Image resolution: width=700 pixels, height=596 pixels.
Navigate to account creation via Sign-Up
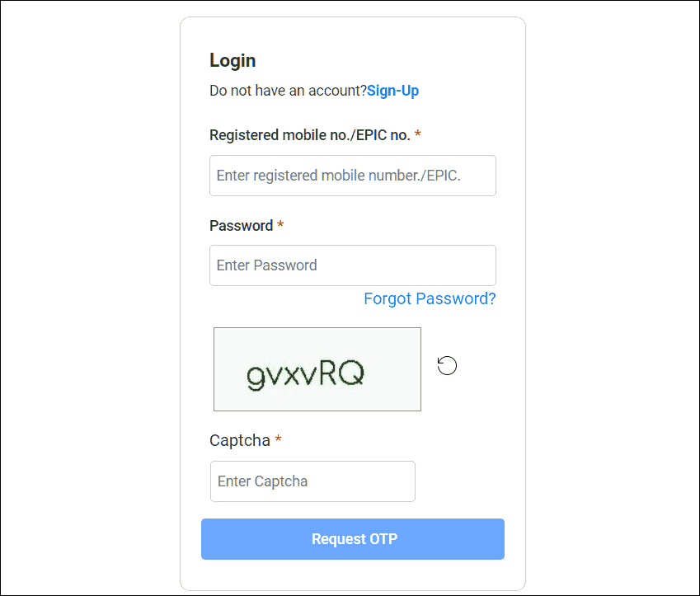[x=392, y=91]
